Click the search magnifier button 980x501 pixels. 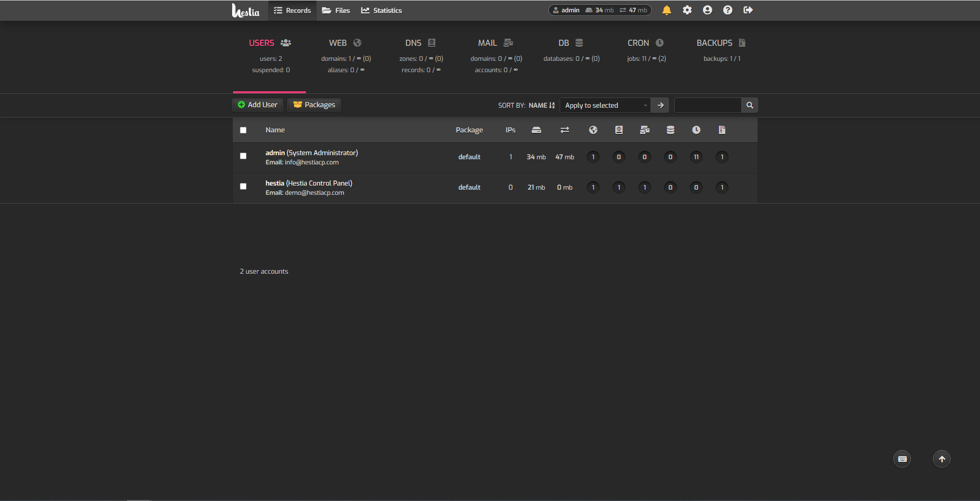click(x=749, y=105)
